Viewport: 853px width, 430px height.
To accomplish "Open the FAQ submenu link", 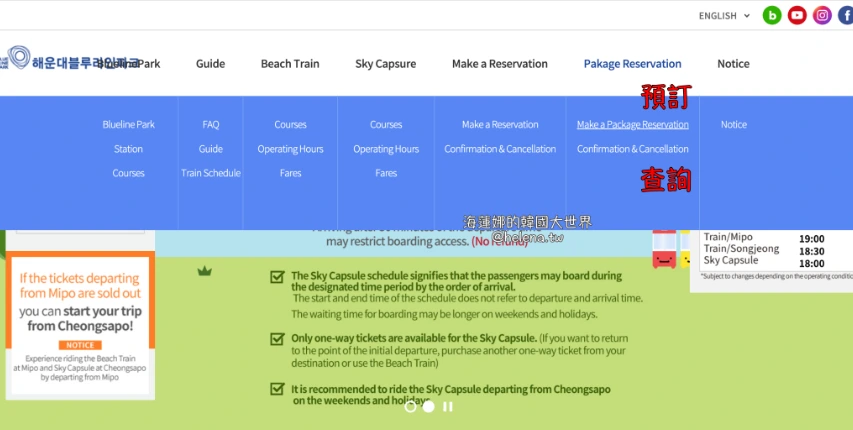I will pyautogui.click(x=211, y=125).
